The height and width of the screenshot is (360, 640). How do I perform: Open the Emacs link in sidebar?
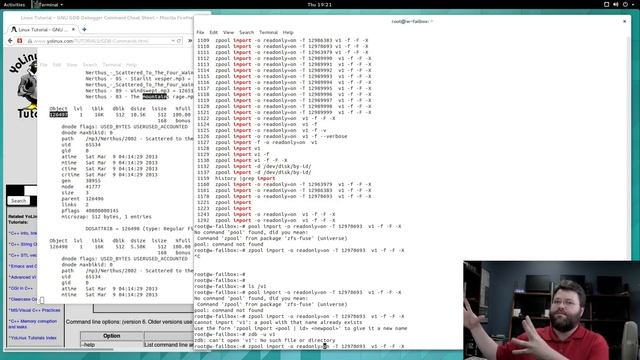coord(23,266)
